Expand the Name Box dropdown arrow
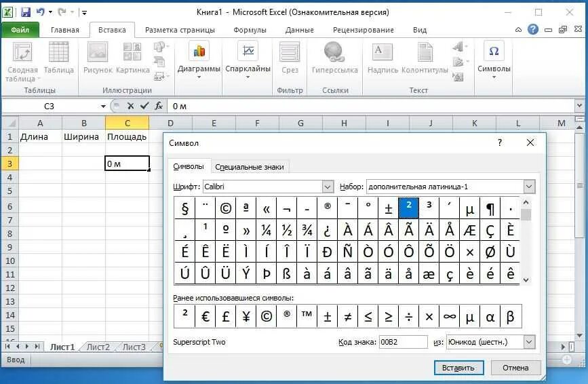 pyautogui.click(x=103, y=106)
